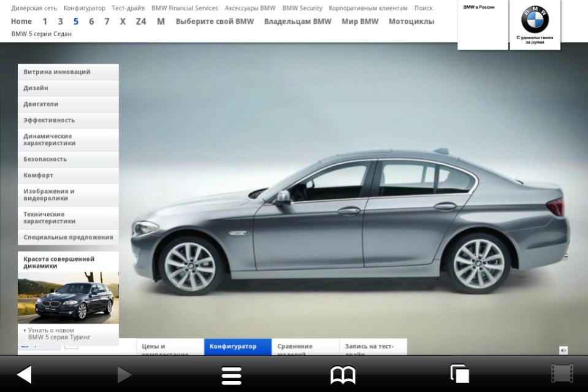The width and height of the screenshot is (588, 392).
Task: Open Выберите свой BMW menu
Action: point(215,21)
